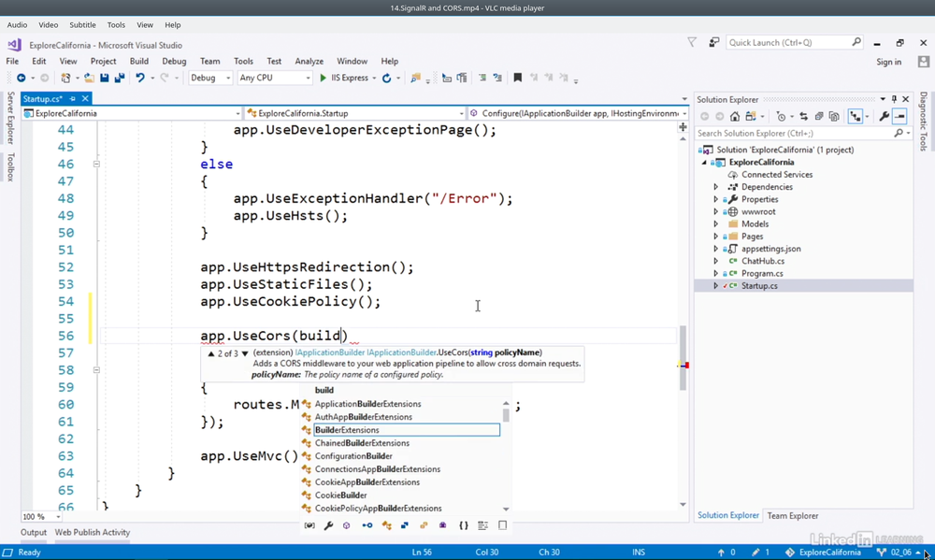The height and width of the screenshot is (560, 935).
Task: Open Web Publish Activity tab
Action: (x=93, y=533)
